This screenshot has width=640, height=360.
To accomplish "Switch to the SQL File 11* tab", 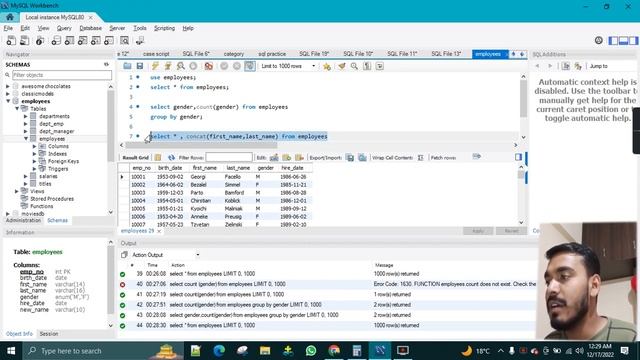I will (402, 54).
